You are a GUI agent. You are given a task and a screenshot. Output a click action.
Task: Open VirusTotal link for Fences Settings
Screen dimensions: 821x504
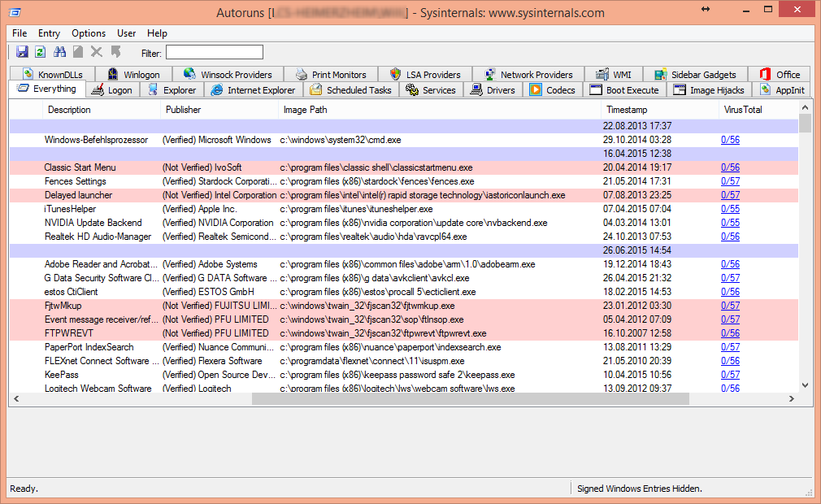pyautogui.click(x=730, y=181)
